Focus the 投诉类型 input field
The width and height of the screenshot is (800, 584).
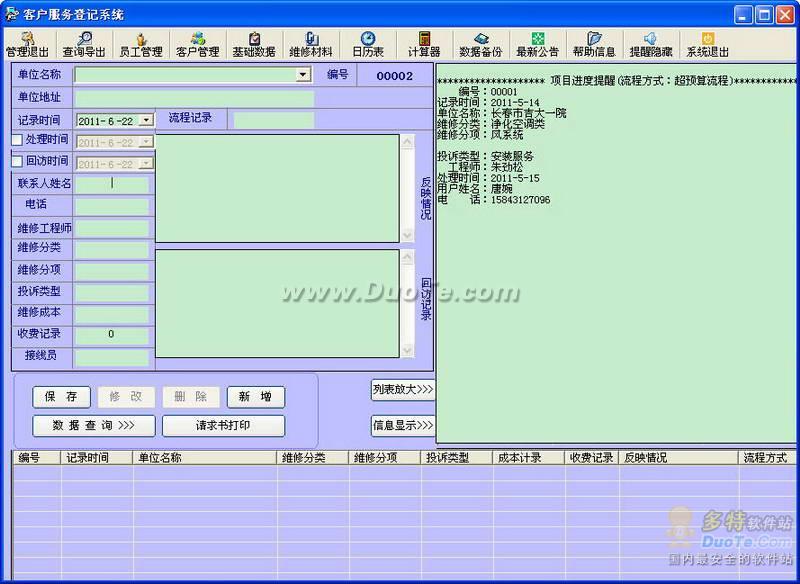click(112, 292)
